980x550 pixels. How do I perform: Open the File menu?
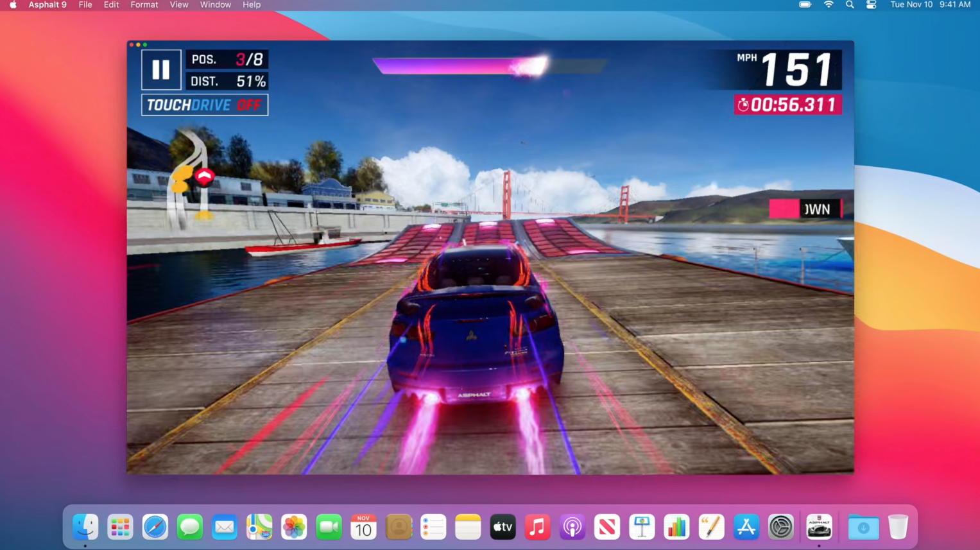[x=85, y=4]
